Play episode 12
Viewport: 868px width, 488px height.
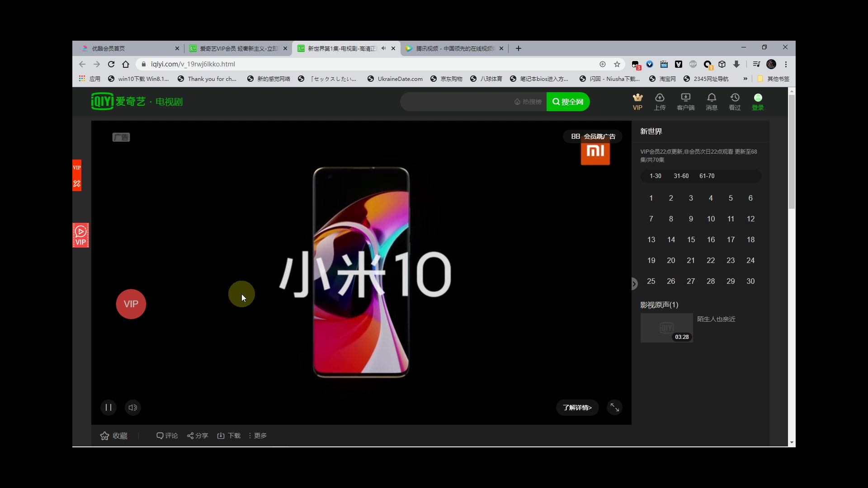[750, 219]
